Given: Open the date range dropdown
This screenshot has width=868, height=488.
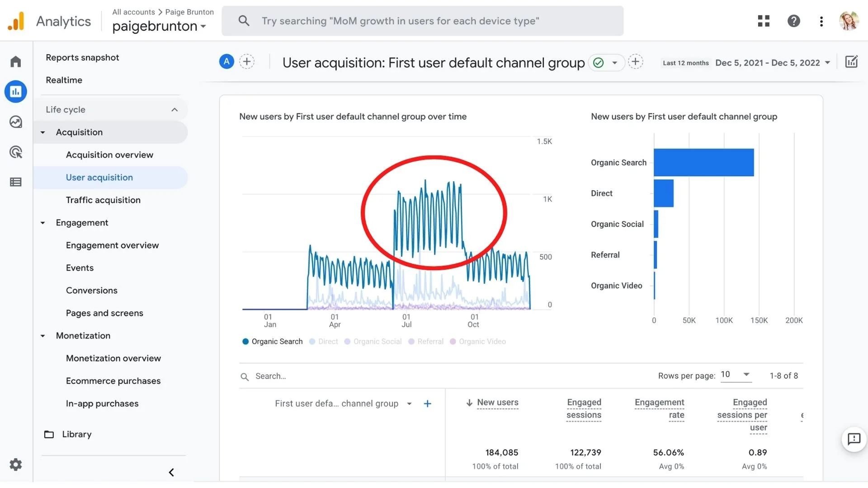Looking at the screenshot, I should point(773,63).
